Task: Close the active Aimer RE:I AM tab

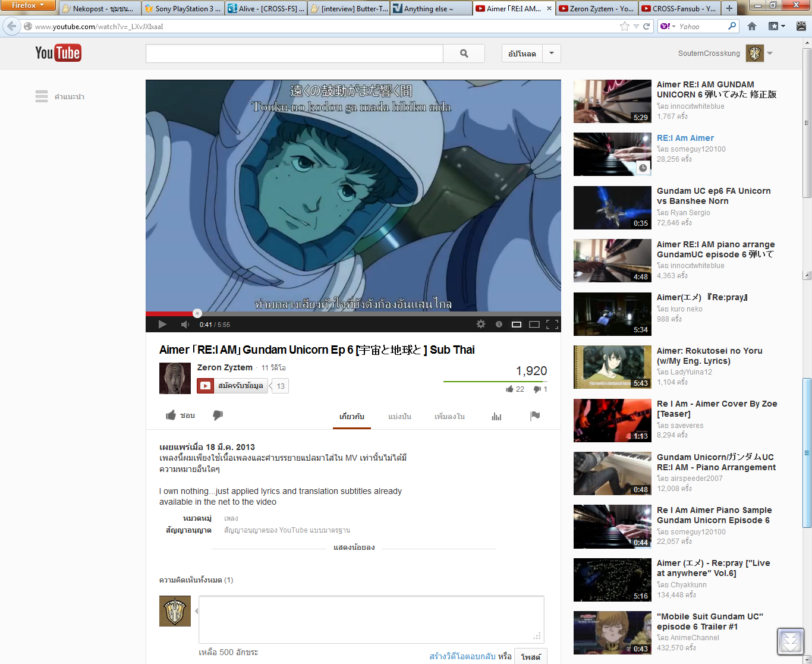Action: [x=549, y=8]
